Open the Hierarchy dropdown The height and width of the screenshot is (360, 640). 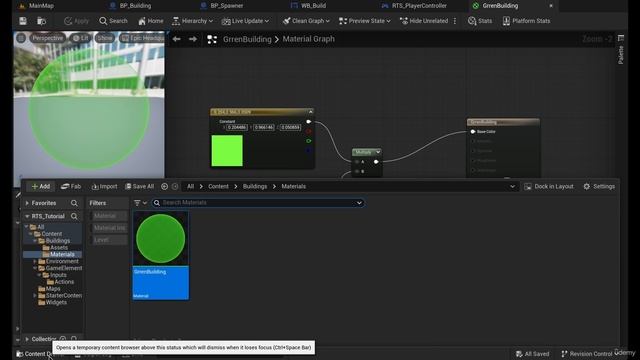[x=192, y=21]
